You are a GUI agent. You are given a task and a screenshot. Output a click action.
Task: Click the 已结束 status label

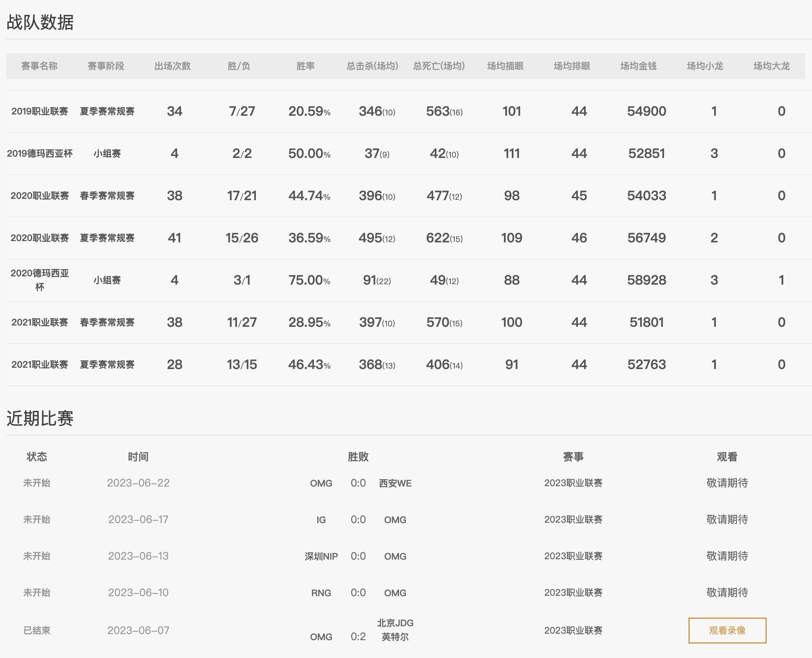pos(36,630)
